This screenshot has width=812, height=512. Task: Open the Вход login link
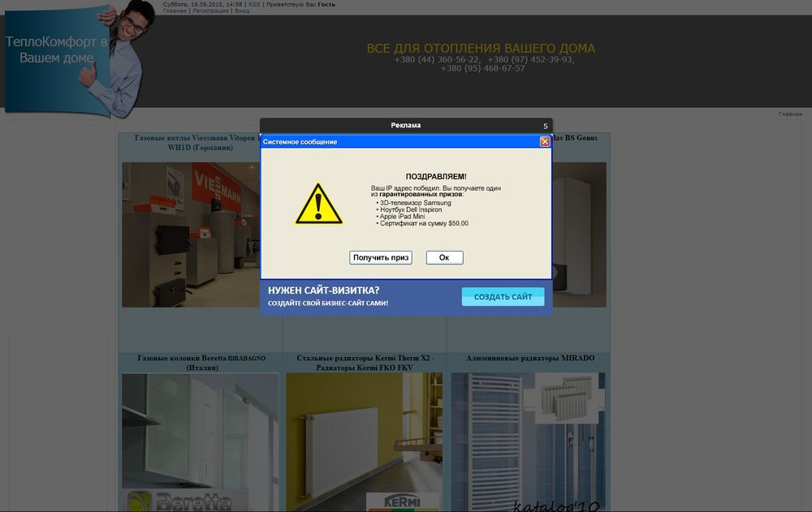tap(242, 11)
